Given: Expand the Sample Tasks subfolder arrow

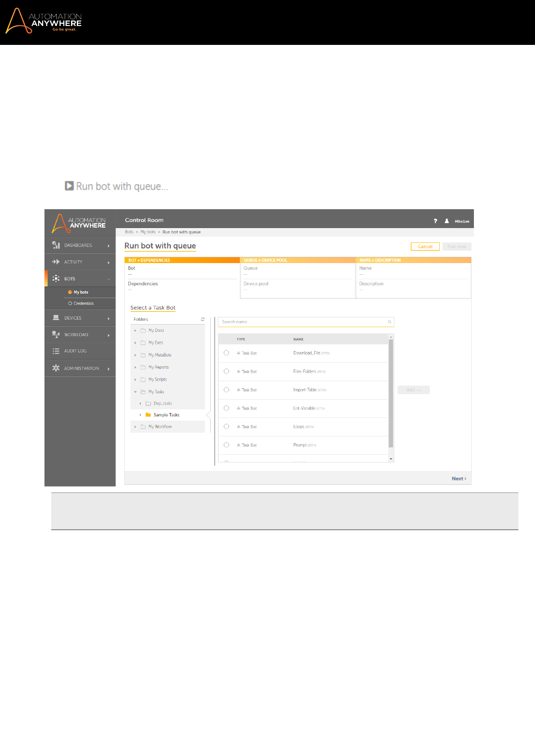Looking at the screenshot, I should point(140,415).
